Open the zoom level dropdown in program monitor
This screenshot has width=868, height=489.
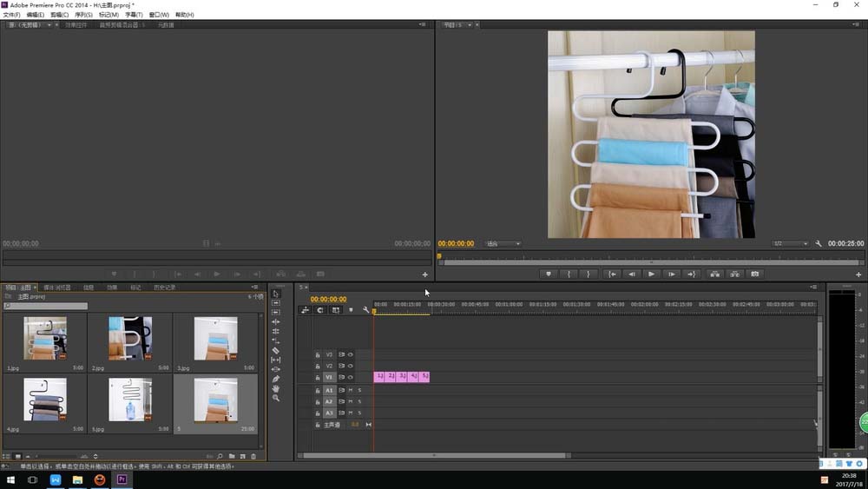point(503,244)
